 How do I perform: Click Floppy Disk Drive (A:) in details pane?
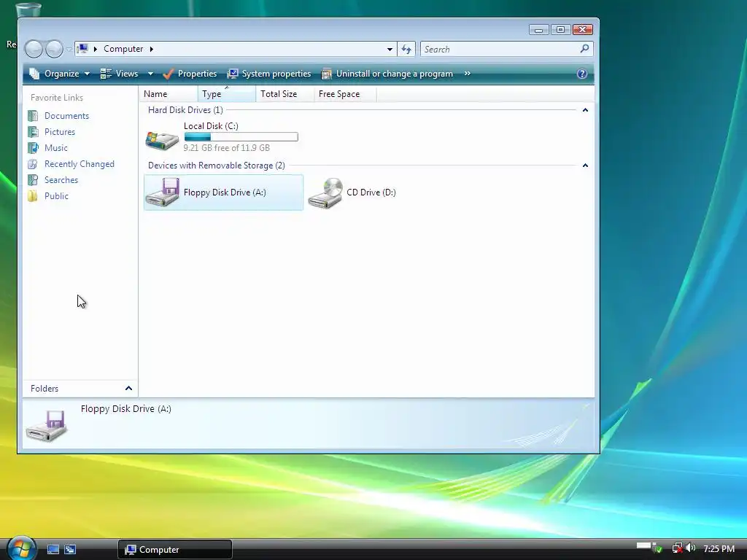tap(125, 408)
